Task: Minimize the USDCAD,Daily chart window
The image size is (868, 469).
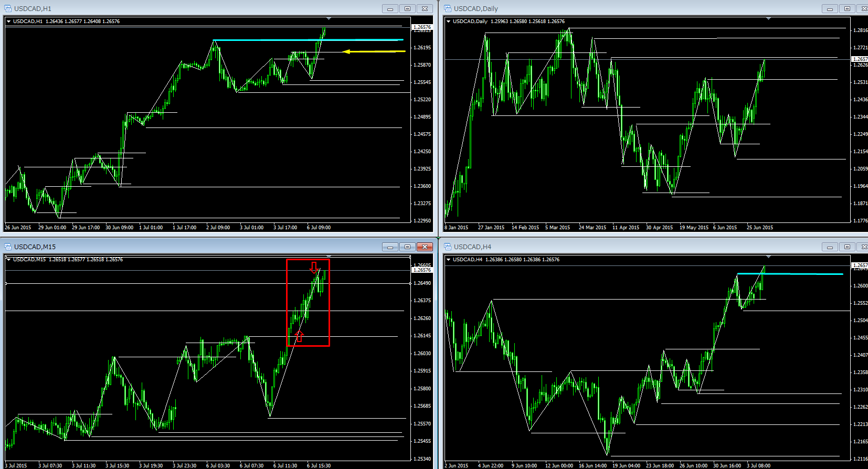Action: click(830, 8)
